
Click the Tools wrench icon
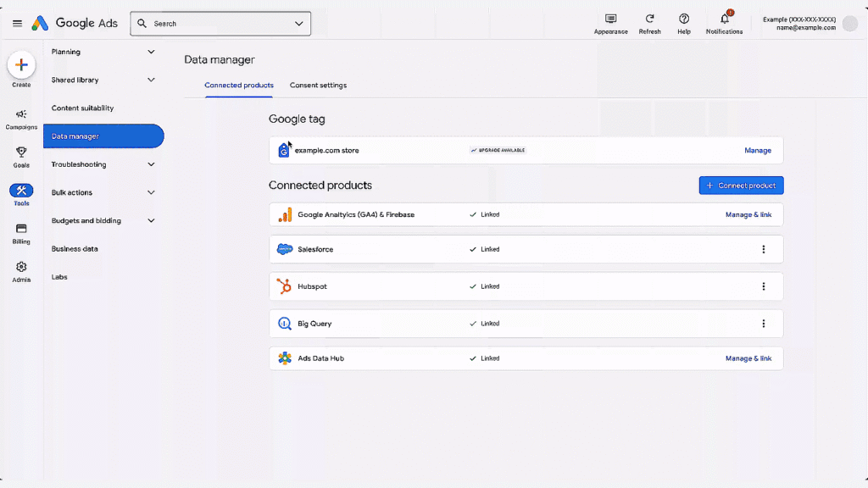[20, 191]
